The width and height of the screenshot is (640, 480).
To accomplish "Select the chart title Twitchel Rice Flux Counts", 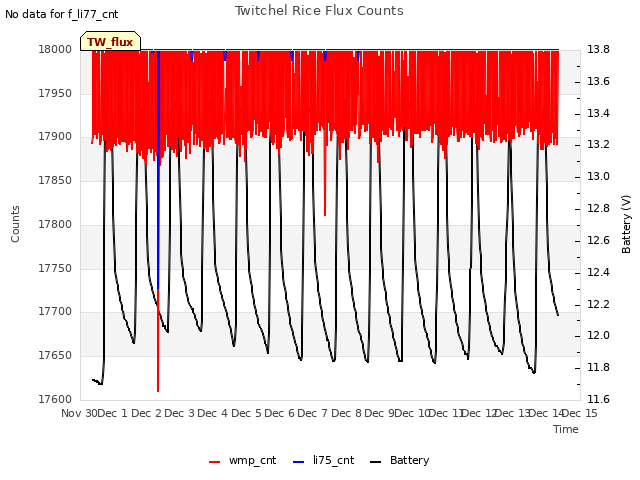I will 319,11.
